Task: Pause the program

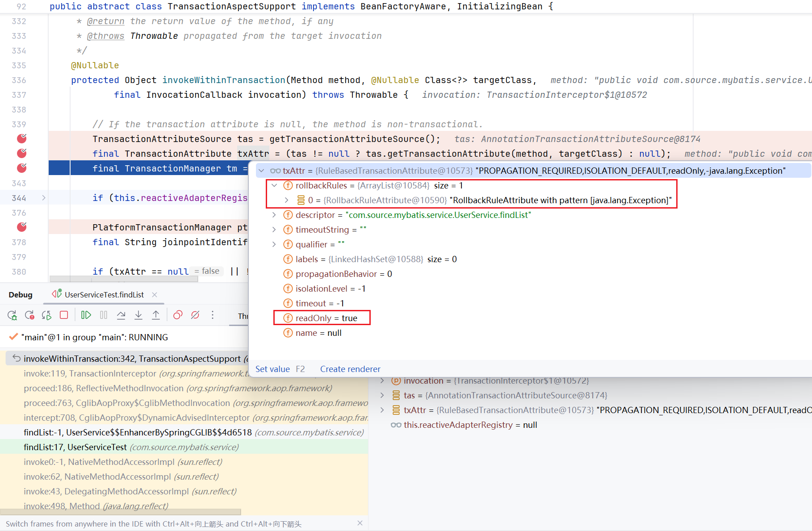Action: 104,315
